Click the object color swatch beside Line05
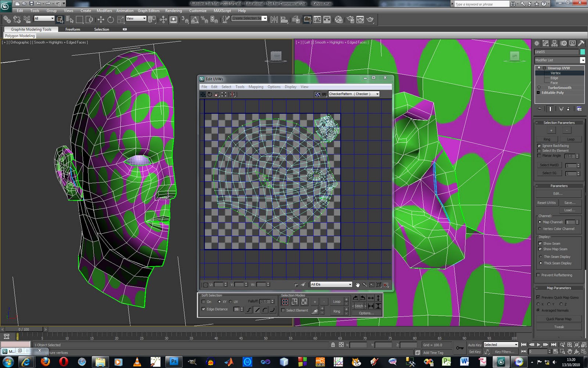 click(x=582, y=52)
